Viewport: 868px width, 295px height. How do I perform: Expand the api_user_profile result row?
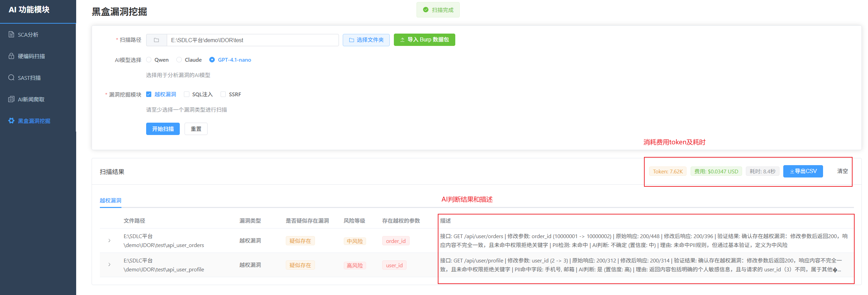coord(109,265)
